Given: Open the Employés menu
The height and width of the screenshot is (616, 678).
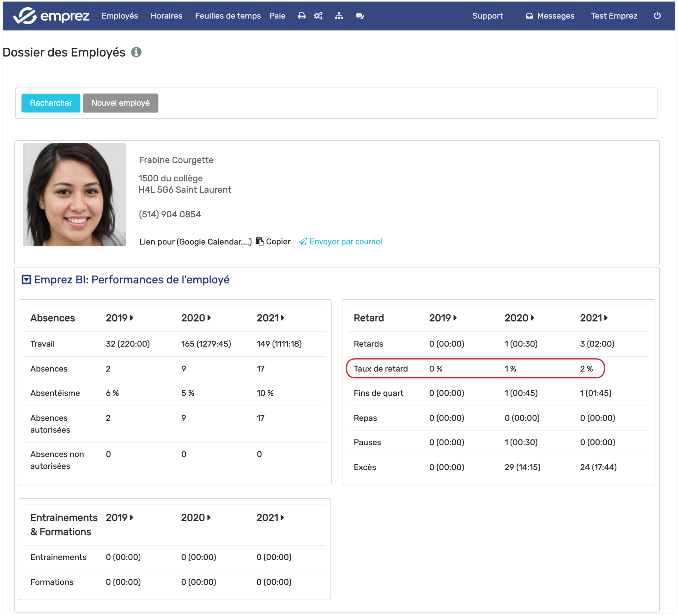Looking at the screenshot, I should [120, 16].
